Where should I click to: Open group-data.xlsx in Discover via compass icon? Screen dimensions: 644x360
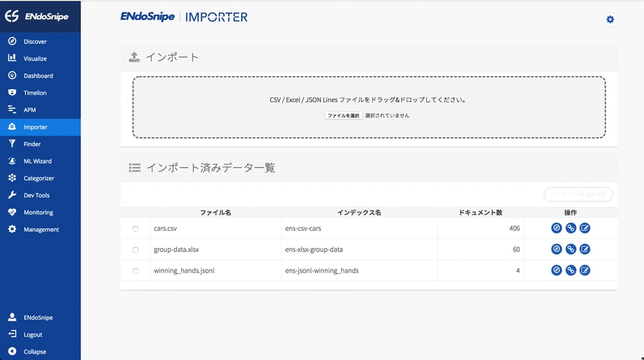pyautogui.click(x=557, y=249)
